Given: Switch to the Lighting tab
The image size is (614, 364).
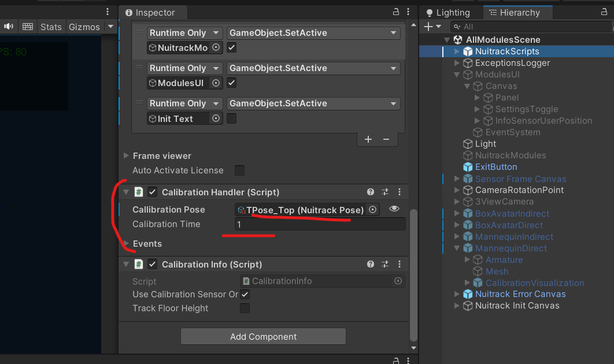Looking at the screenshot, I should [x=447, y=12].
